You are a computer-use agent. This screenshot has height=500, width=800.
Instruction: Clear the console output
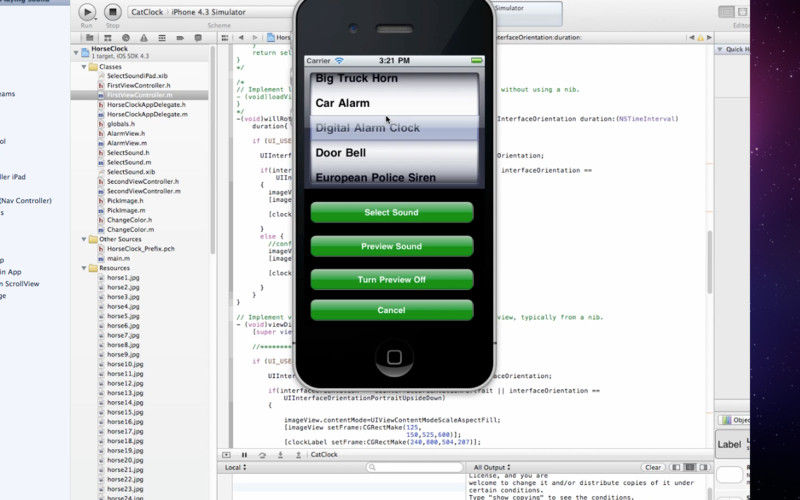pyautogui.click(x=653, y=467)
